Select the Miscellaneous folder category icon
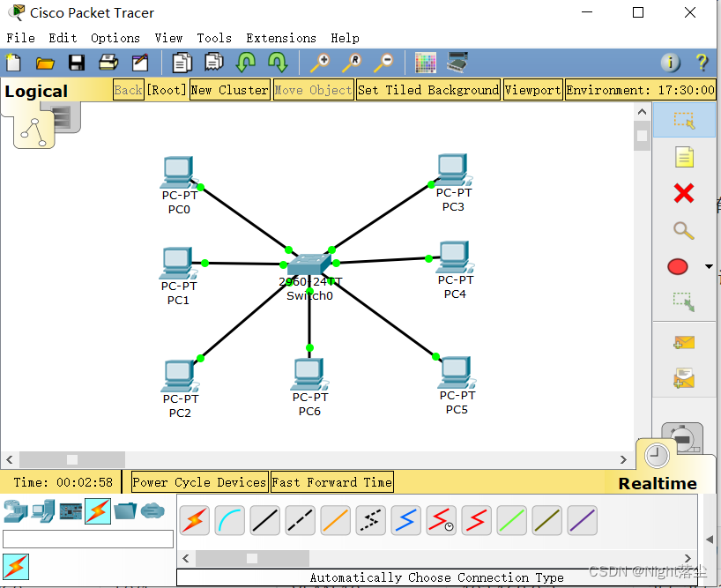 point(125,510)
